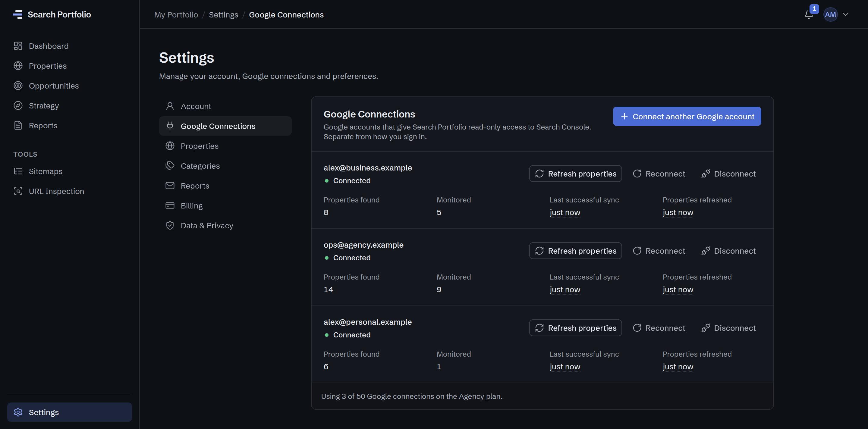Click Properties found value 14
Screen dimensions: 868x429
(x=328, y=289)
